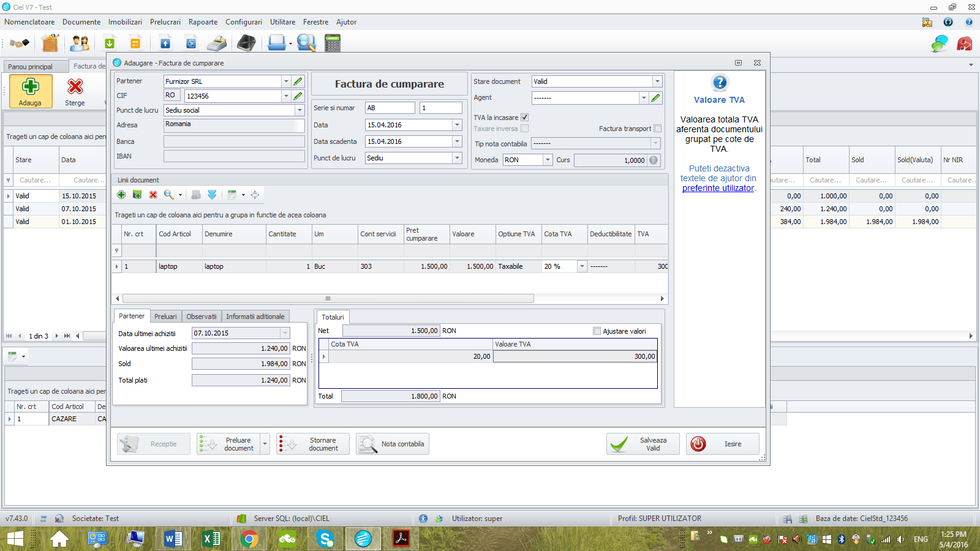The image size is (980, 551).
Task: Switch to the Informatii aditionale tab
Action: 255,317
